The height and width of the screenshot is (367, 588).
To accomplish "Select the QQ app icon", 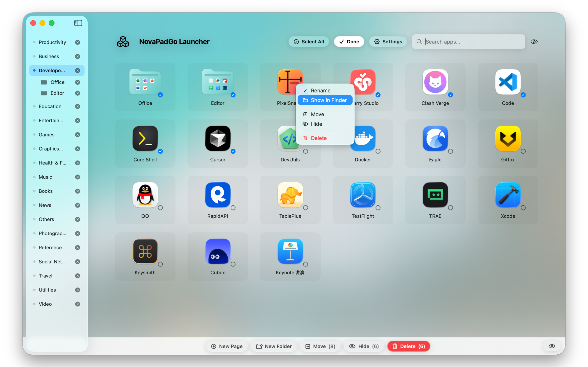I will (145, 195).
